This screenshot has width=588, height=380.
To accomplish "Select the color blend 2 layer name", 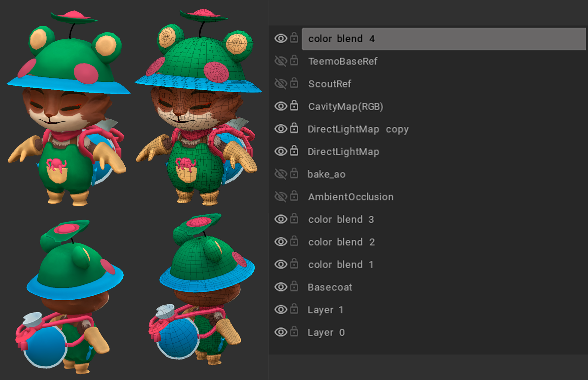I will click(341, 242).
